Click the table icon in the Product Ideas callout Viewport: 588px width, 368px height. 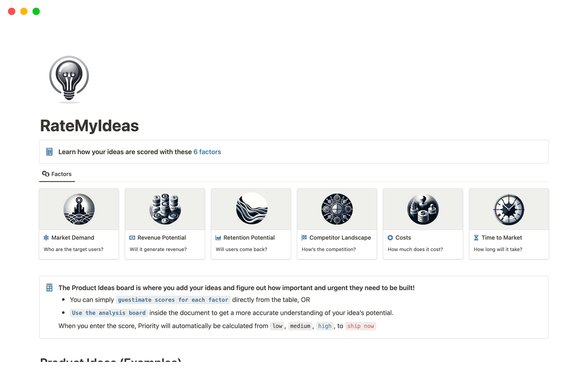(x=49, y=288)
